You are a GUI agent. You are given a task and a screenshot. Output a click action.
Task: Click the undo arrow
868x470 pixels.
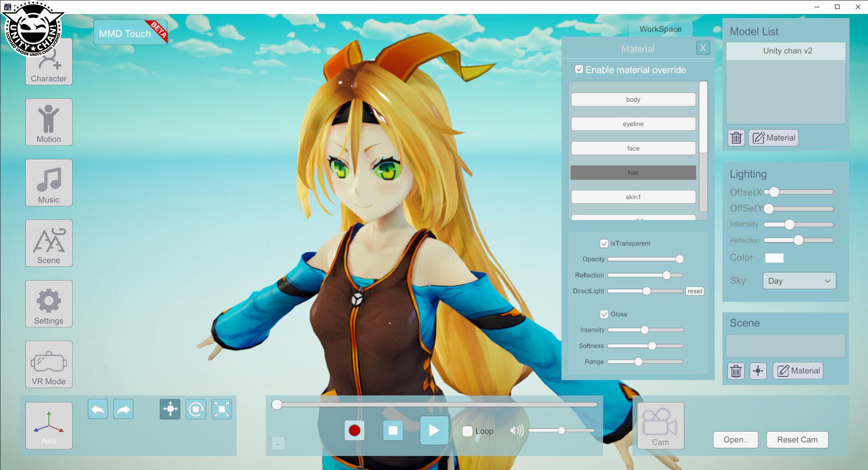pyautogui.click(x=98, y=409)
